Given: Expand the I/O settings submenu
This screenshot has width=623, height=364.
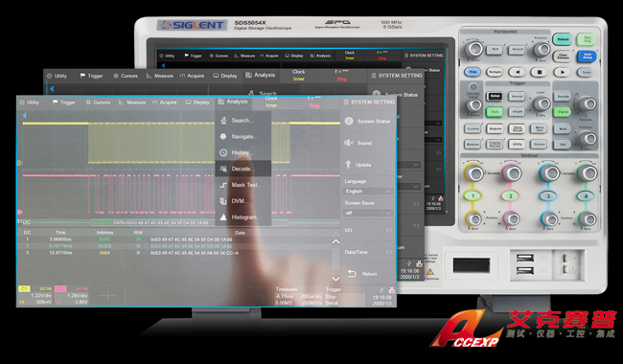Looking at the screenshot, I should tap(368, 230).
